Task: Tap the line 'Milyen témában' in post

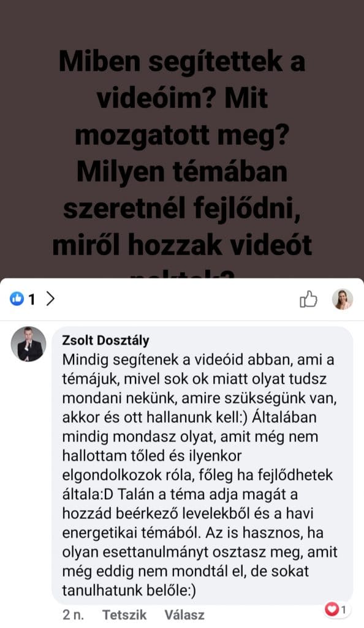Action: [182, 172]
